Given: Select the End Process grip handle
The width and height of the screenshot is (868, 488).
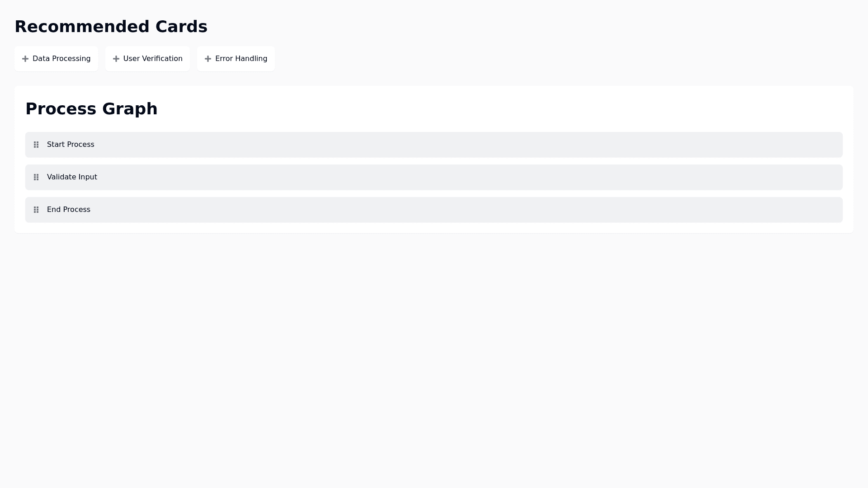Looking at the screenshot, I should coord(36,210).
